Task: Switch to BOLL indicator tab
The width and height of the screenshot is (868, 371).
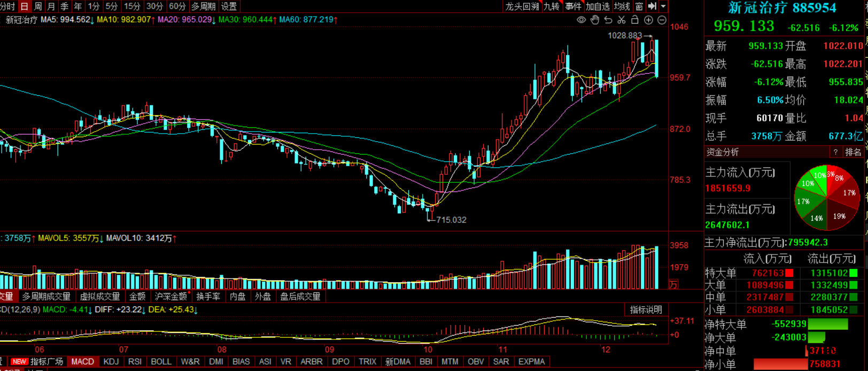Action: [161, 362]
